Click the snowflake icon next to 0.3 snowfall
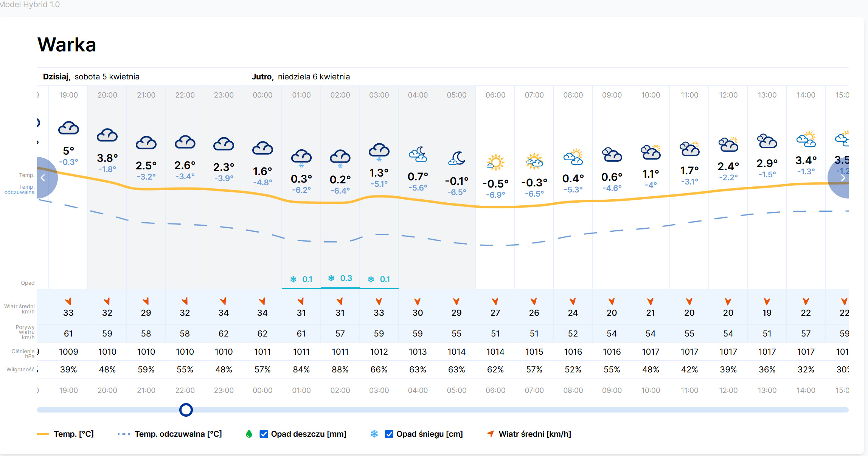 click(331, 279)
